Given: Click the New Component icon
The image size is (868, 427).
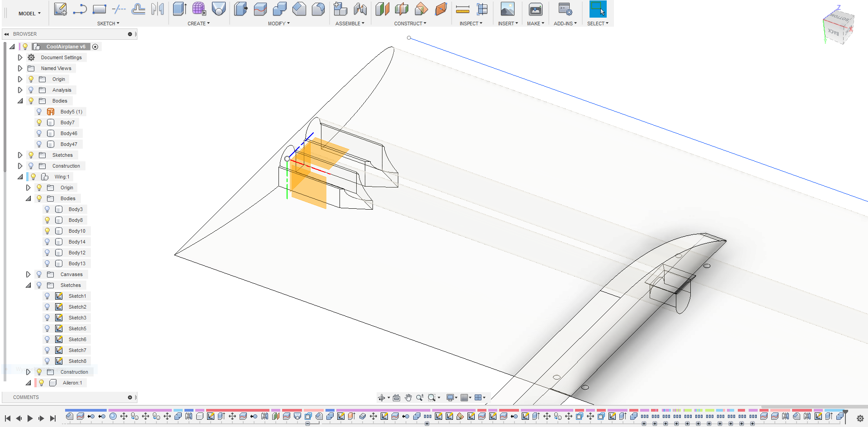Looking at the screenshot, I should (341, 9).
